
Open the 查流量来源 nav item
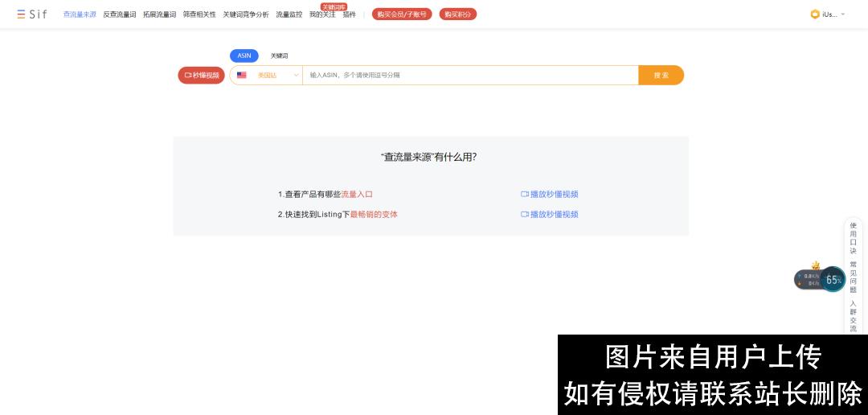(80, 14)
